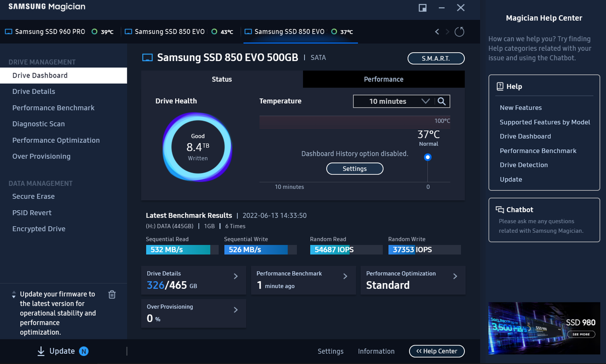Screen dimensions: 606x364
Task: Click the Help question mark icon
Action: (499, 87)
